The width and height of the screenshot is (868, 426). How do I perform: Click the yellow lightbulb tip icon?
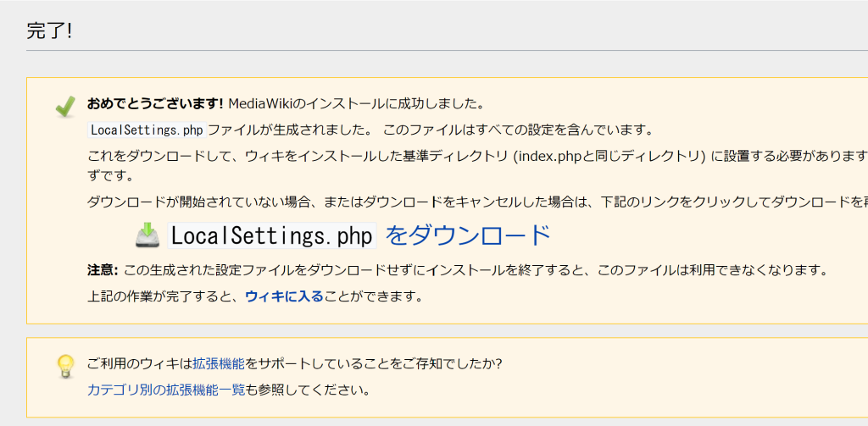point(65,367)
